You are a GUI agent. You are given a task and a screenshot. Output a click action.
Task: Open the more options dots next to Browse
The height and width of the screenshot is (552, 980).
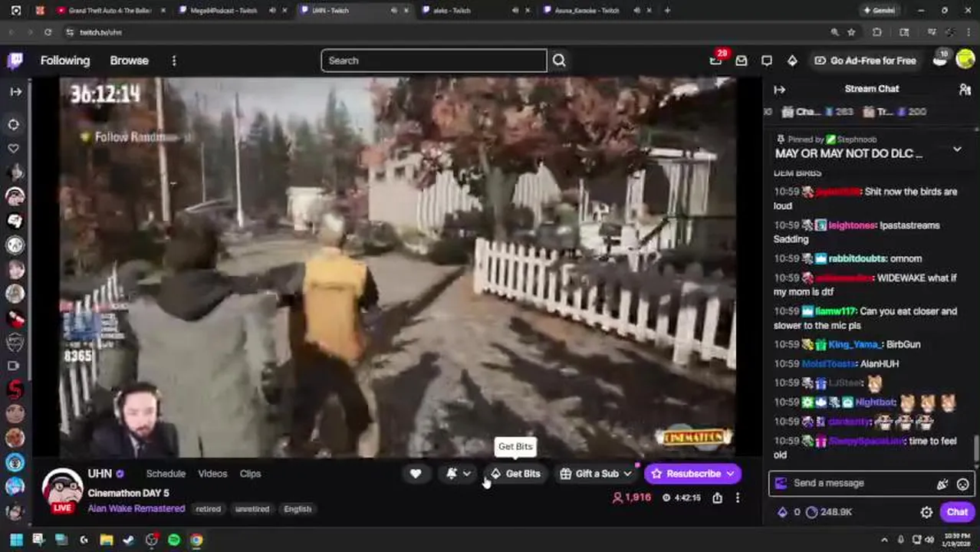click(174, 61)
